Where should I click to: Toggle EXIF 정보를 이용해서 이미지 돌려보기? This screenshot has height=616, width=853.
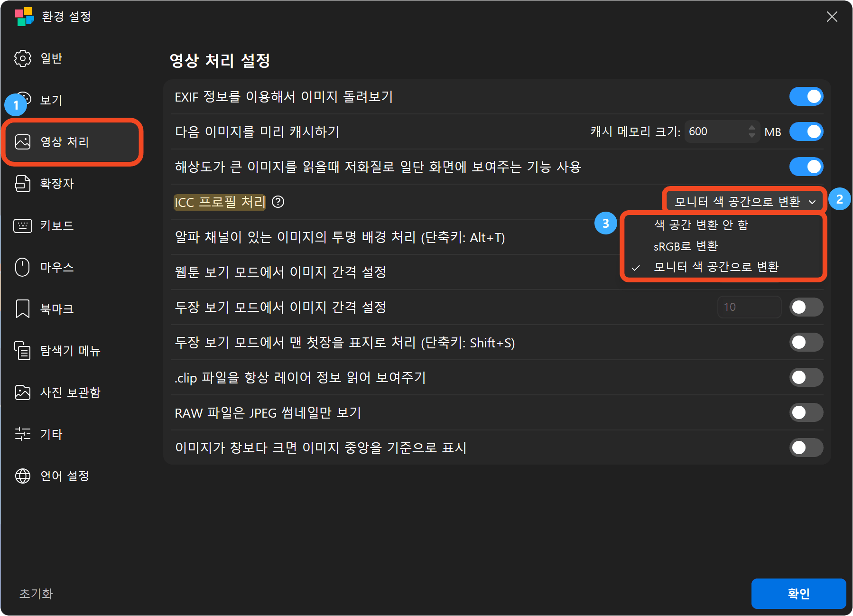[806, 97]
